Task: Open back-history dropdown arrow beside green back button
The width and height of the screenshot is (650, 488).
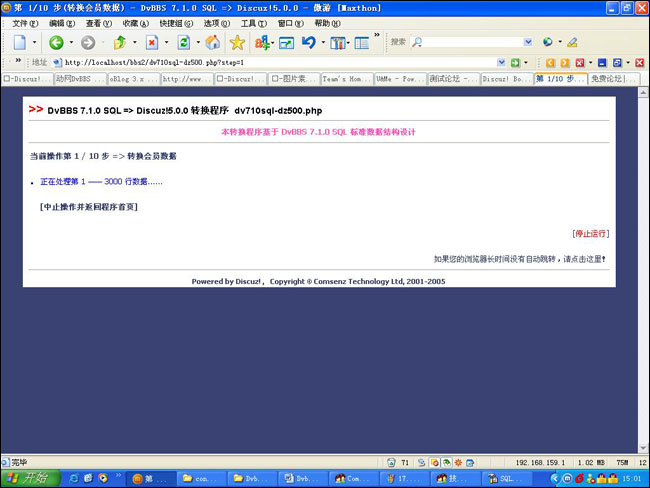Action: 71,42
